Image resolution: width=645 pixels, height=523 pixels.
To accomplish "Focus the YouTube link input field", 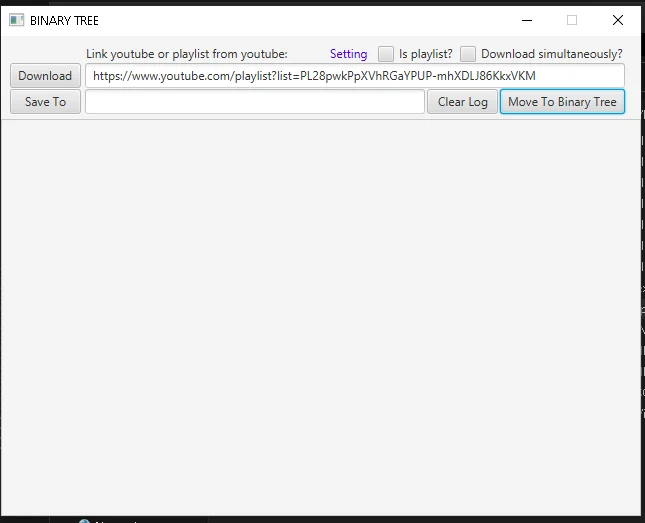I will tap(355, 76).
